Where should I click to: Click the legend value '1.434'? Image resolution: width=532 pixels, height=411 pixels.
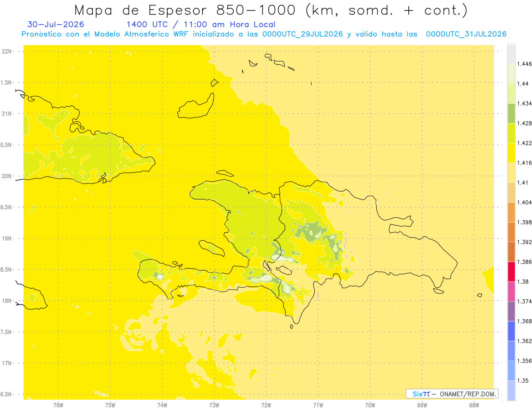pos(525,103)
